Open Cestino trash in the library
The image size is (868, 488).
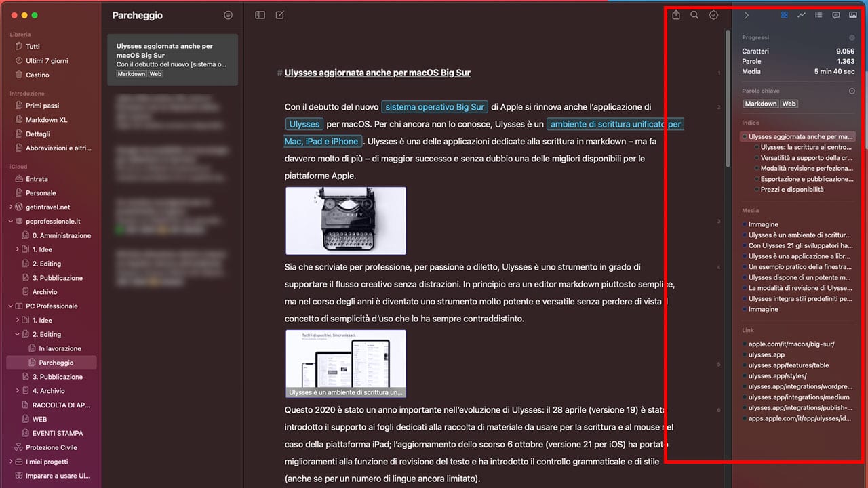point(37,75)
